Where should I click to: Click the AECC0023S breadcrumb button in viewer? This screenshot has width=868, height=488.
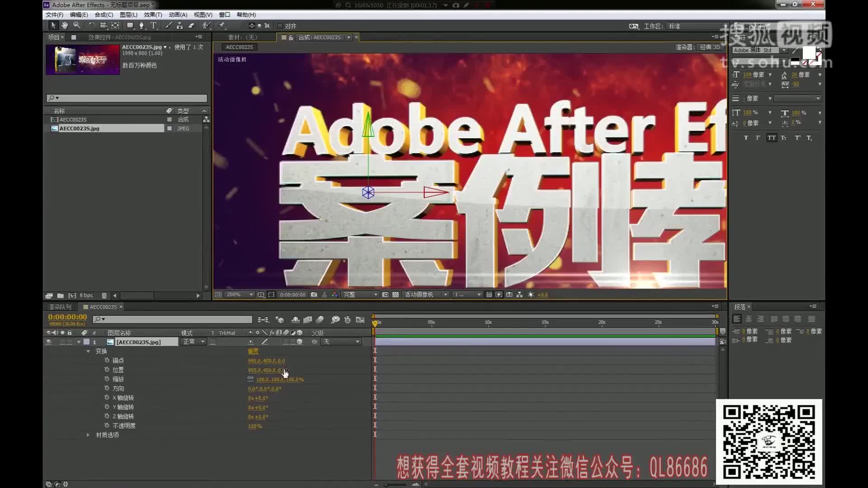(x=240, y=47)
